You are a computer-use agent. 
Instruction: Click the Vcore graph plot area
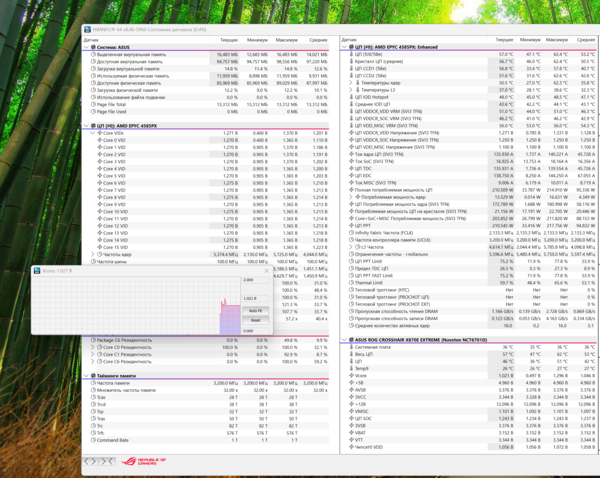(136, 305)
